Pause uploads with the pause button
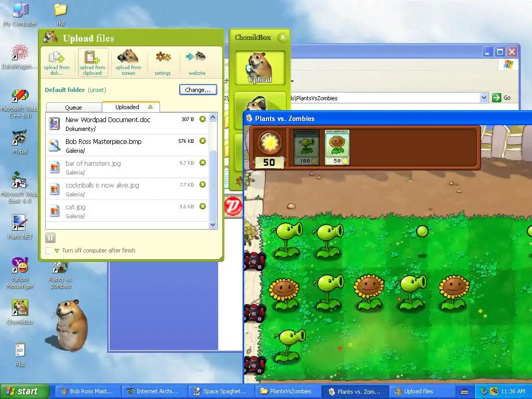532x399 pixels. click(x=50, y=238)
